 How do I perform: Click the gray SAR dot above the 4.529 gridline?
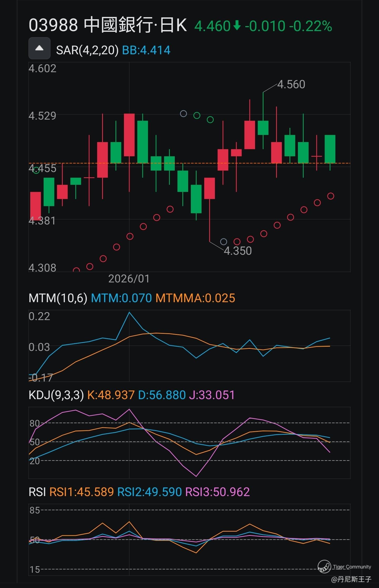(183, 114)
